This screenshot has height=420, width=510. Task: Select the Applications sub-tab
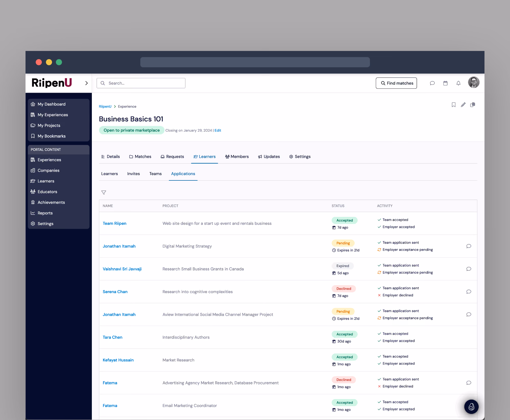(x=183, y=174)
